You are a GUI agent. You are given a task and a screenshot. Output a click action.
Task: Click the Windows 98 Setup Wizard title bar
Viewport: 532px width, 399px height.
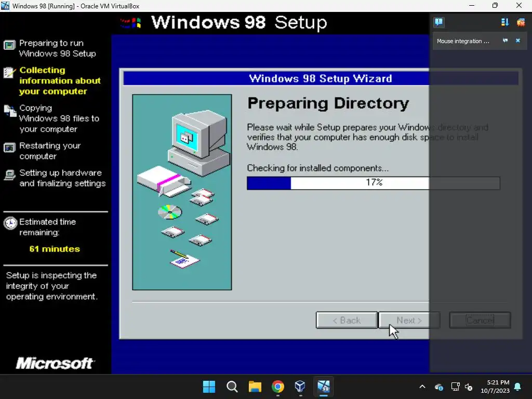point(320,78)
